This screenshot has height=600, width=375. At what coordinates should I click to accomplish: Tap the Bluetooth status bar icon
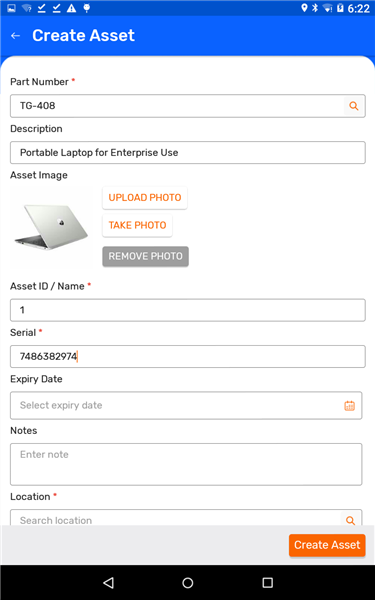[x=315, y=8]
